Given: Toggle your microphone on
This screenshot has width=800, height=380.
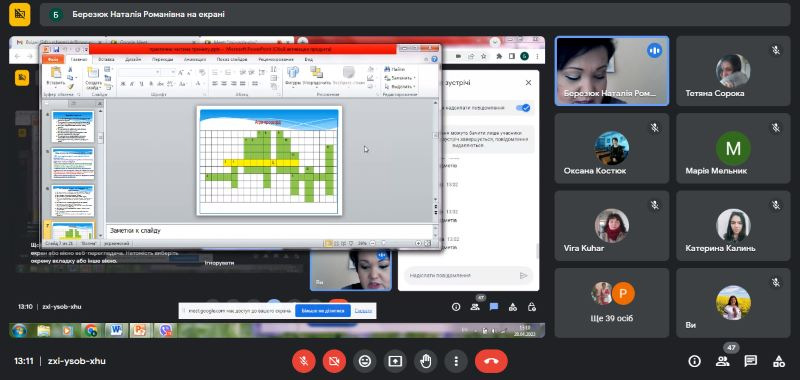Looking at the screenshot, I should click(x=303, y=361).
